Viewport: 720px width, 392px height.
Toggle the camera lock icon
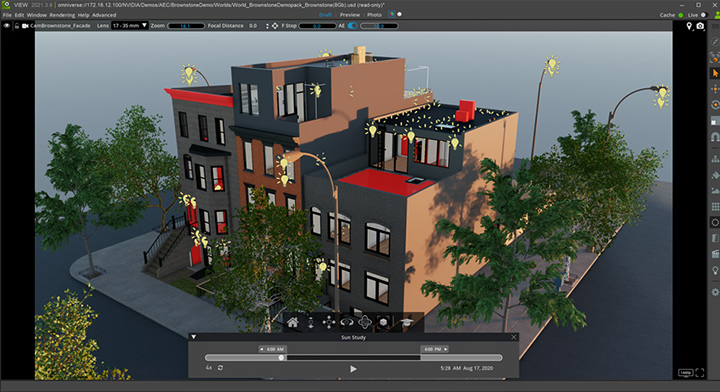17,26
